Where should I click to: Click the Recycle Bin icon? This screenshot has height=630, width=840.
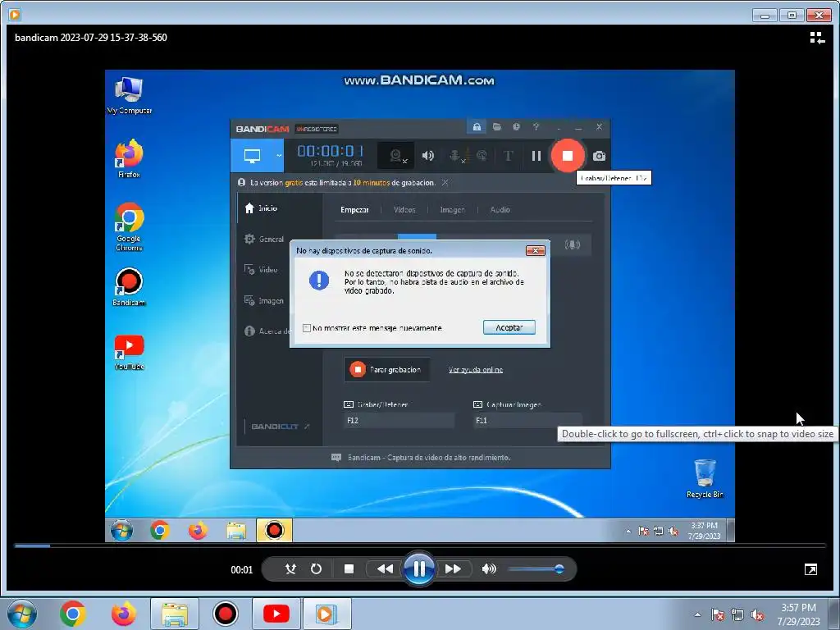click(705, 478)
